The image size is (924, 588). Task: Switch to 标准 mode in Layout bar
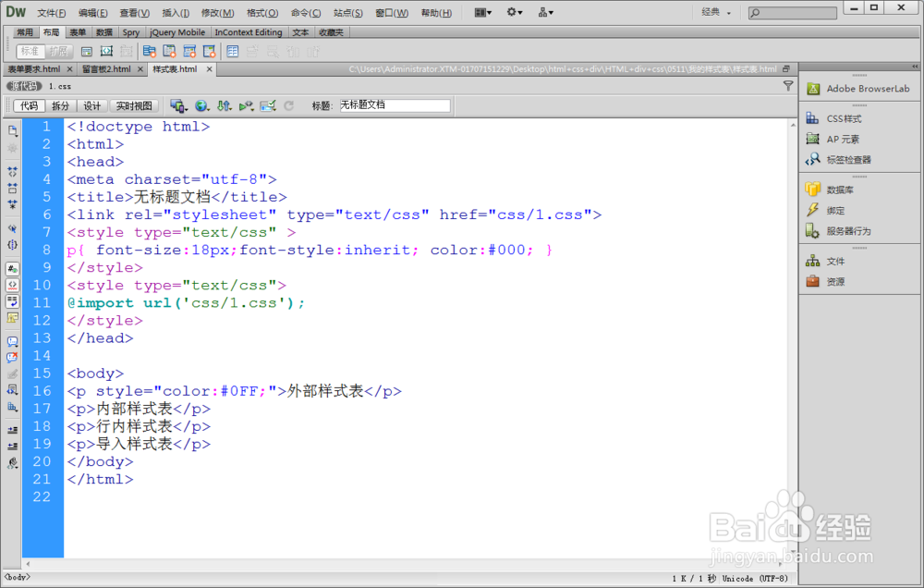coord(30,52)
